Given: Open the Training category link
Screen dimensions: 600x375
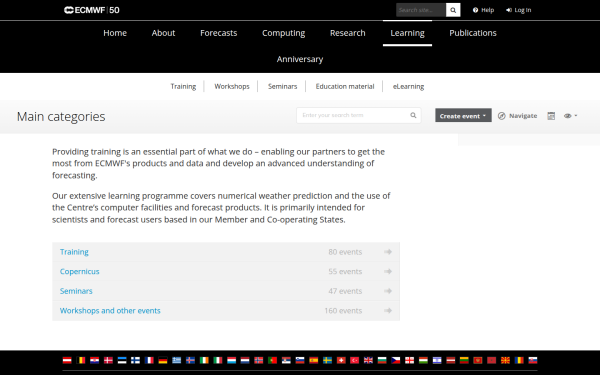Looking at the screenshot, I should [74, 252].
